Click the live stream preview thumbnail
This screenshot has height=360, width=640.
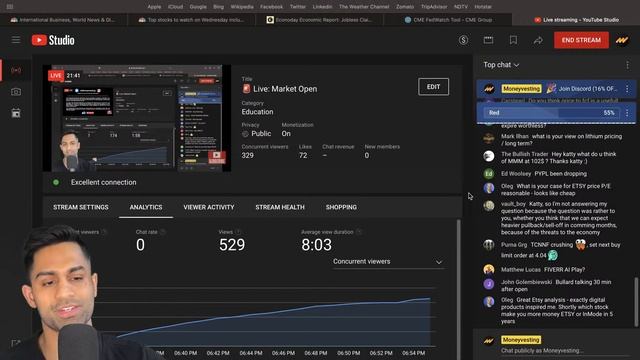[x=137, y=118]
